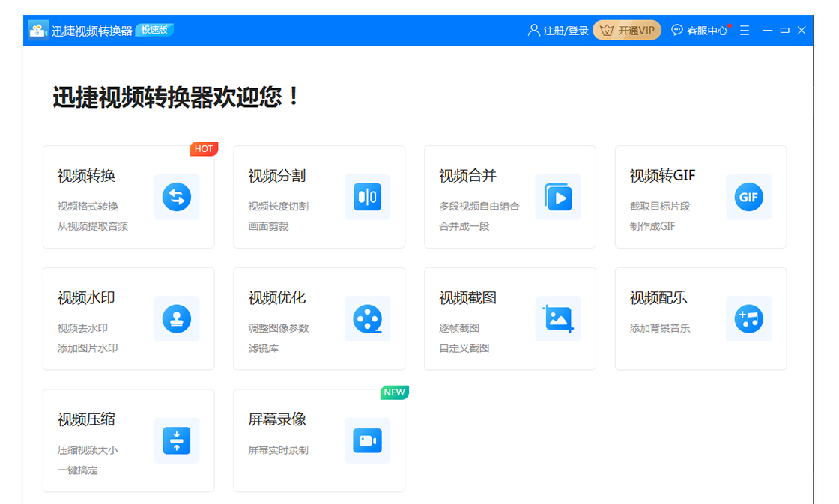Click the text 视频格式转换
This screenshot has width=839, height=504.
click(88, 207)
